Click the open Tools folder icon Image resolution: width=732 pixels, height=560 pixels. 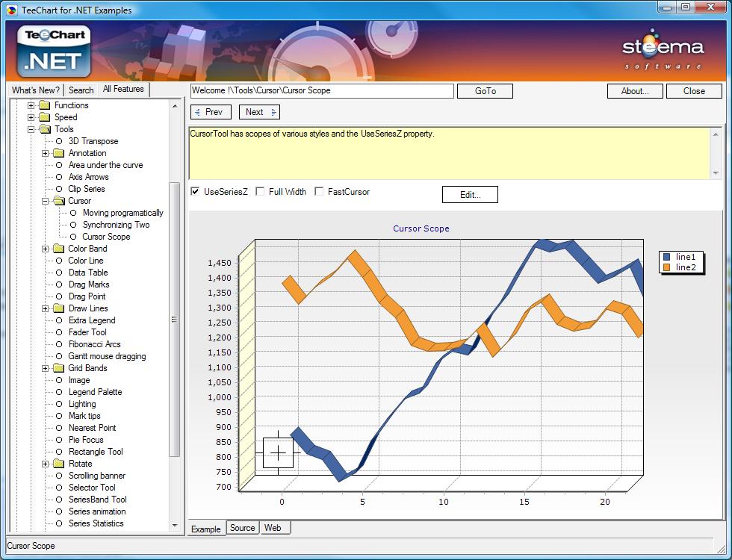point(45,129)
